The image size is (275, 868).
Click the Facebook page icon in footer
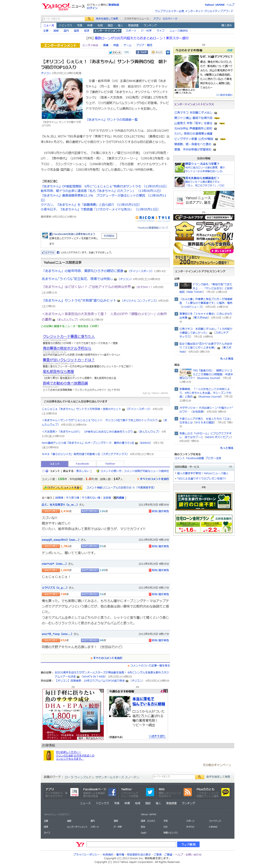pos(112,792)
